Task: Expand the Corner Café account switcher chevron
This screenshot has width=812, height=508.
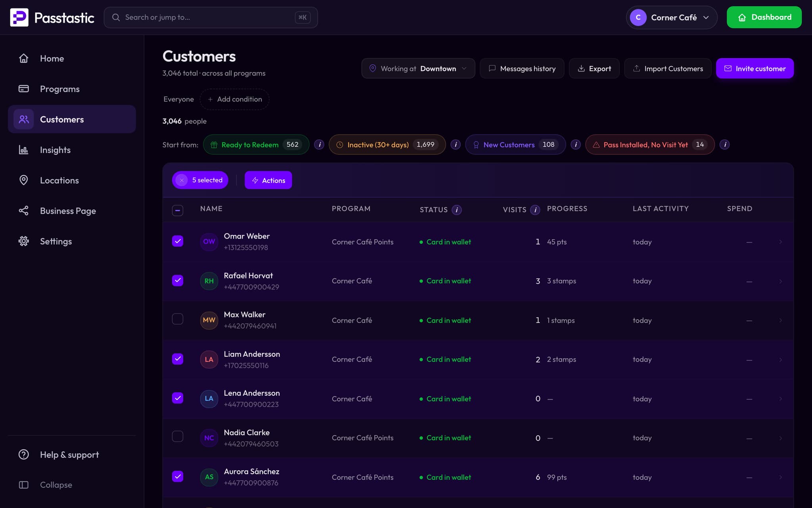Action: [x=706, y=17]
